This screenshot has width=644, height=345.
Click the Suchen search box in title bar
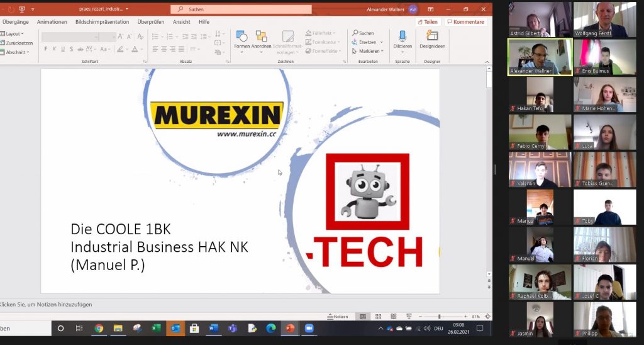(x=241, y=9)
